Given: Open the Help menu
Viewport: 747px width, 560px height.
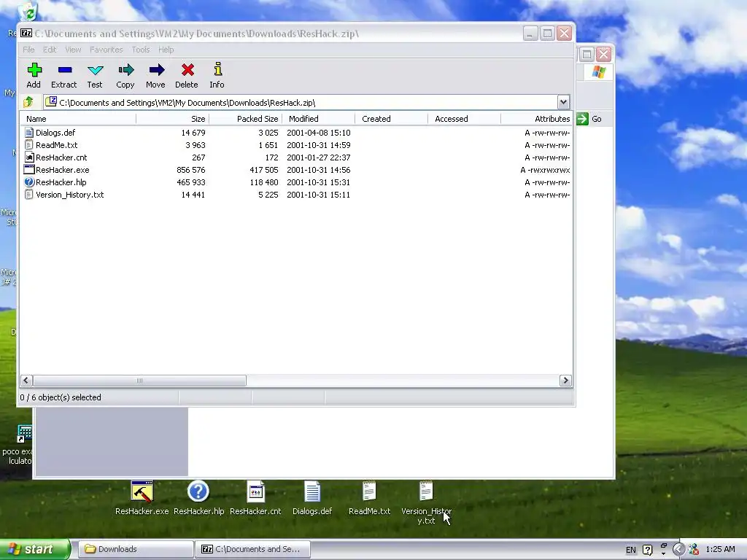Looking at the screenshot, I should click(166, 50).
